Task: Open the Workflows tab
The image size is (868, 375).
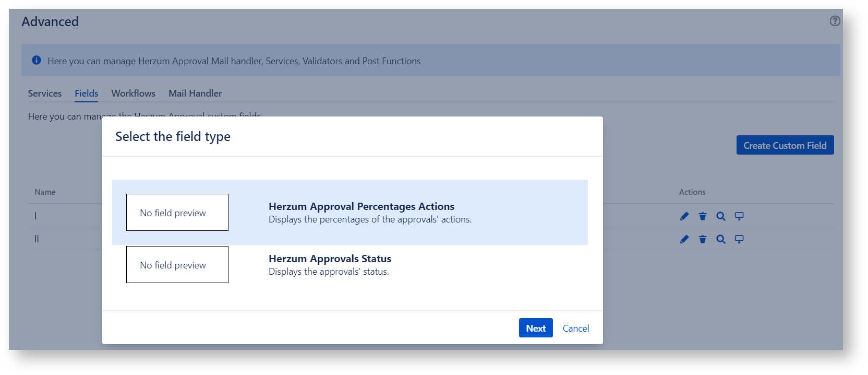Action: click(134, 93)
